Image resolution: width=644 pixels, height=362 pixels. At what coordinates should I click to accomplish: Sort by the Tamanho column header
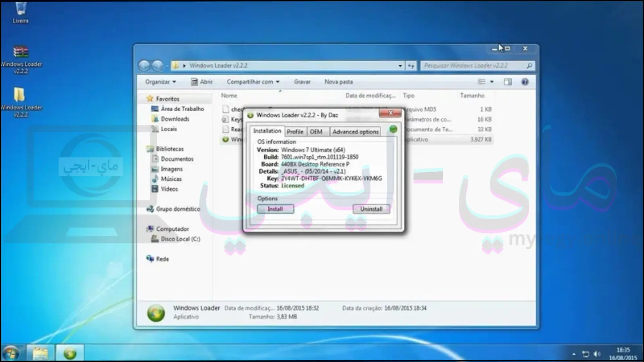click(472, 96)
